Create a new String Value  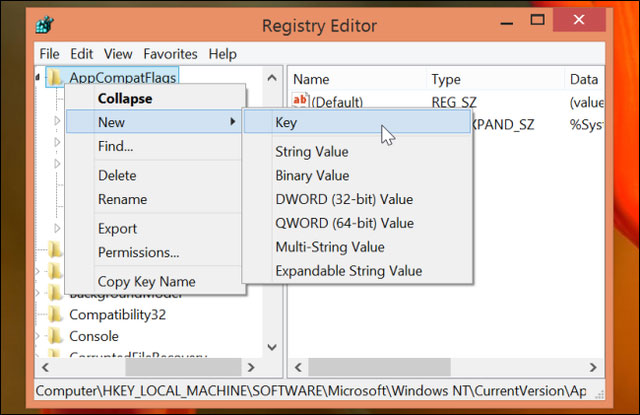357,152
